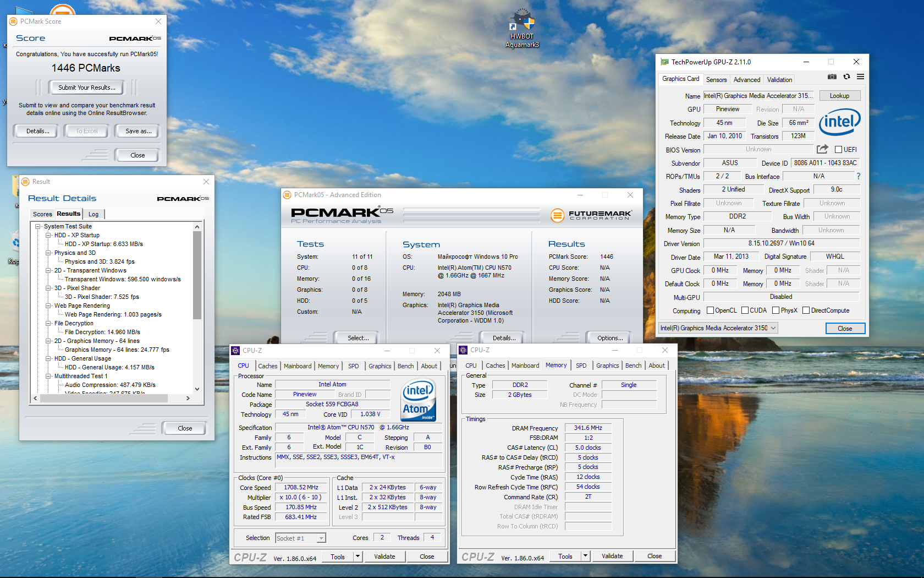The width and height of the screenshot is (924, 578).
Task: Click horizontal scrollbar thumb in Result Details
Action: pos(104,398)
